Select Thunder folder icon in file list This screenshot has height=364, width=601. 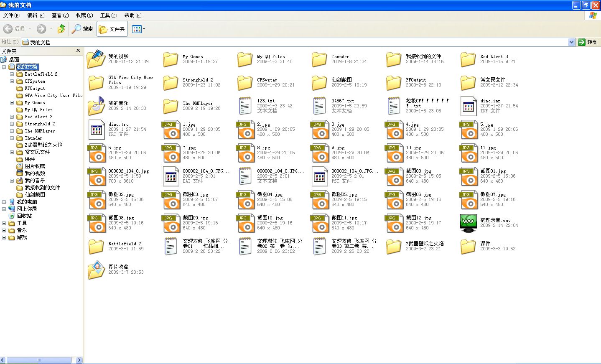point(319,59)
